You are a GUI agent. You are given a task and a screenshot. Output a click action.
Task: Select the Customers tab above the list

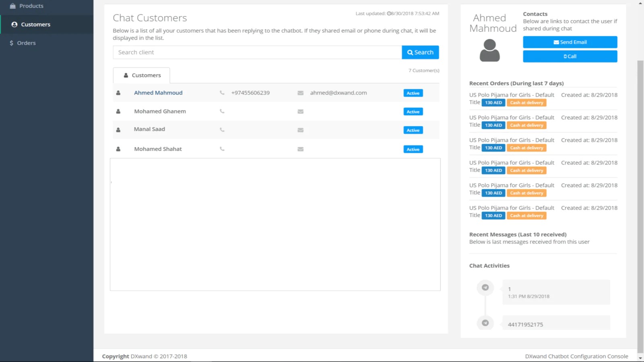pyautogui.click(x=142, y=75)
